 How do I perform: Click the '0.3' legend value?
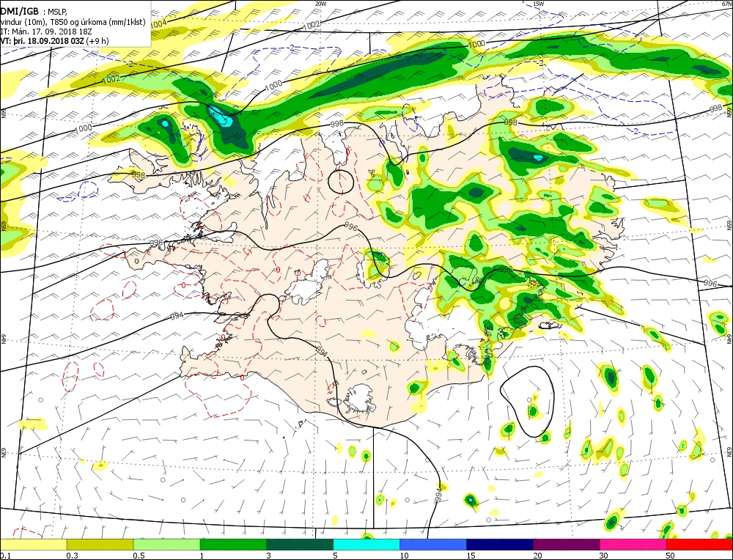(73, 556)
